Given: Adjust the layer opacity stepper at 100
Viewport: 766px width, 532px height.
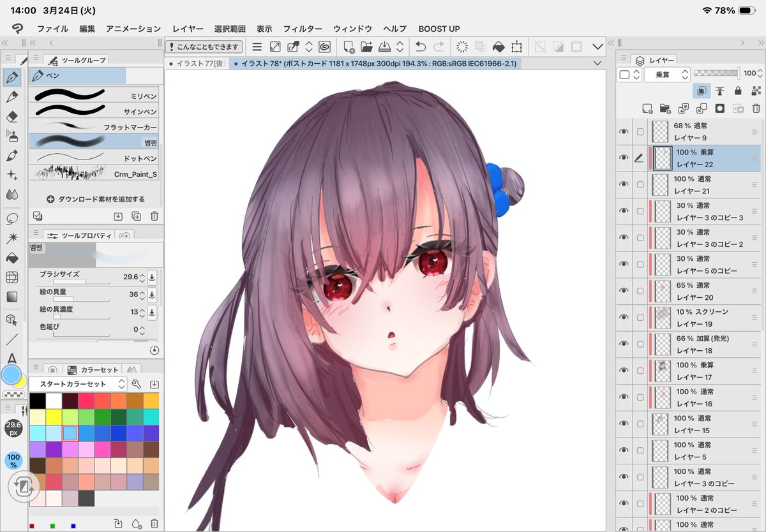Looking at the screenshot, I should coord(760,73).
